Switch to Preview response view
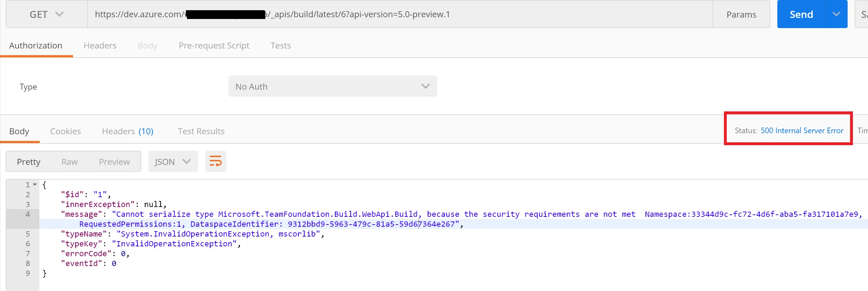 coord(114,162)
